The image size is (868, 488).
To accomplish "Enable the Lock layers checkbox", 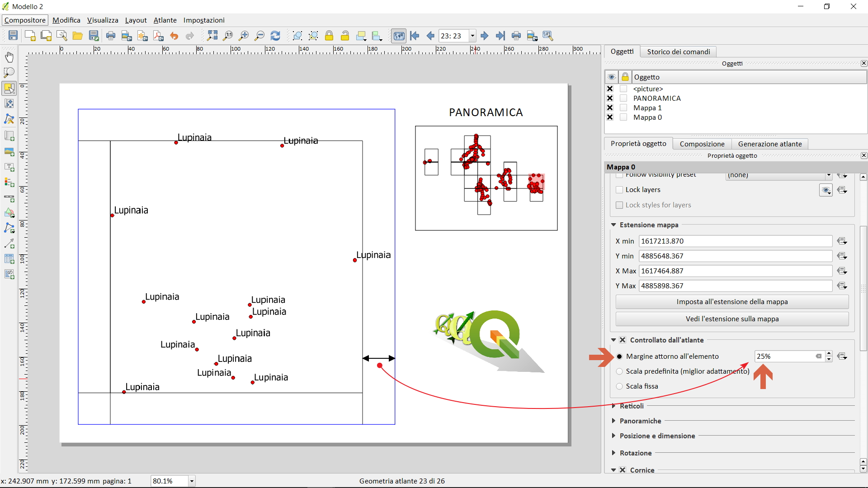I will point(619,190).
